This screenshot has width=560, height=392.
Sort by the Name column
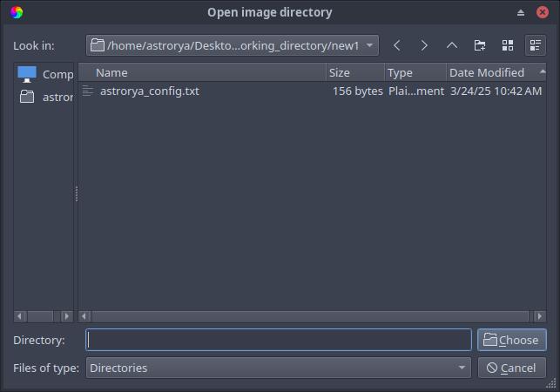coord(202,73)
